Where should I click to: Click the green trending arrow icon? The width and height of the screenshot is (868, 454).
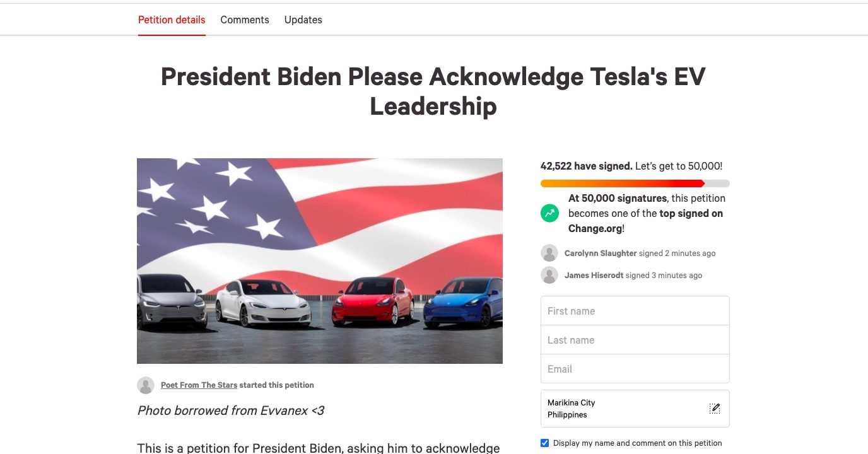(549, 213)
